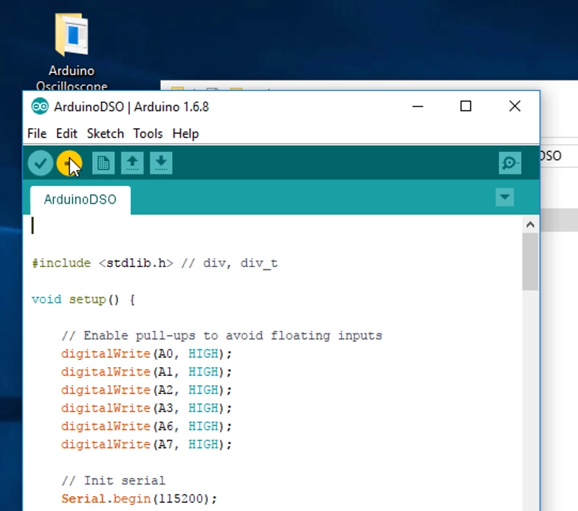Click the digitalWrite(A7, HIGH) line

pyautogui.click(x=146, y=445)
